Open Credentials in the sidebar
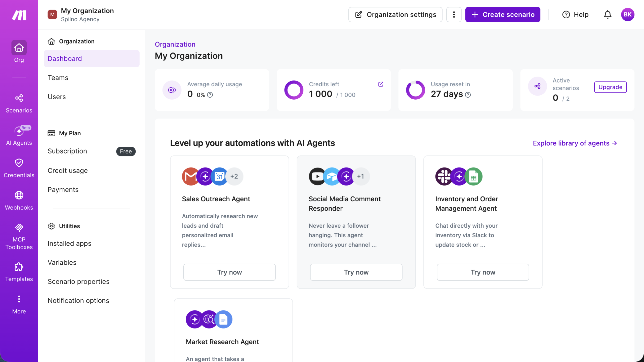The height and width of the screenshot is (362, 644). point(19,168)
